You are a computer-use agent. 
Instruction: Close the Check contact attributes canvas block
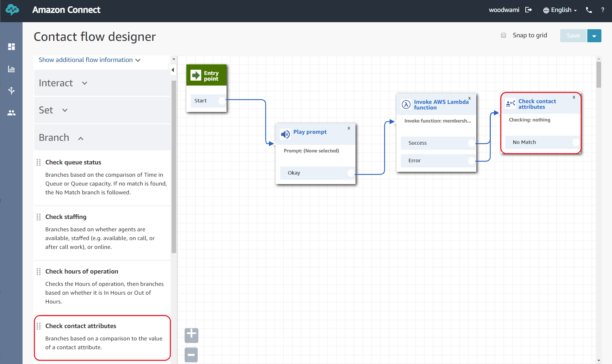click(x=574, y=97)
